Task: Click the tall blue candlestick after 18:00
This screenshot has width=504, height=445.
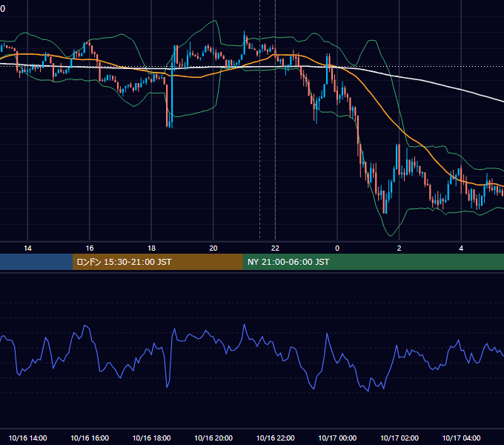Action: tap(172, 93)
